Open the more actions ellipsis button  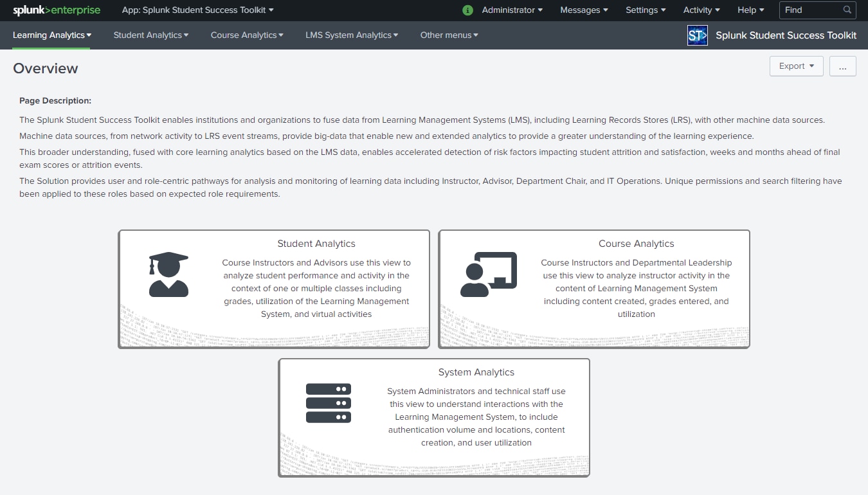(x=842, y=66)
